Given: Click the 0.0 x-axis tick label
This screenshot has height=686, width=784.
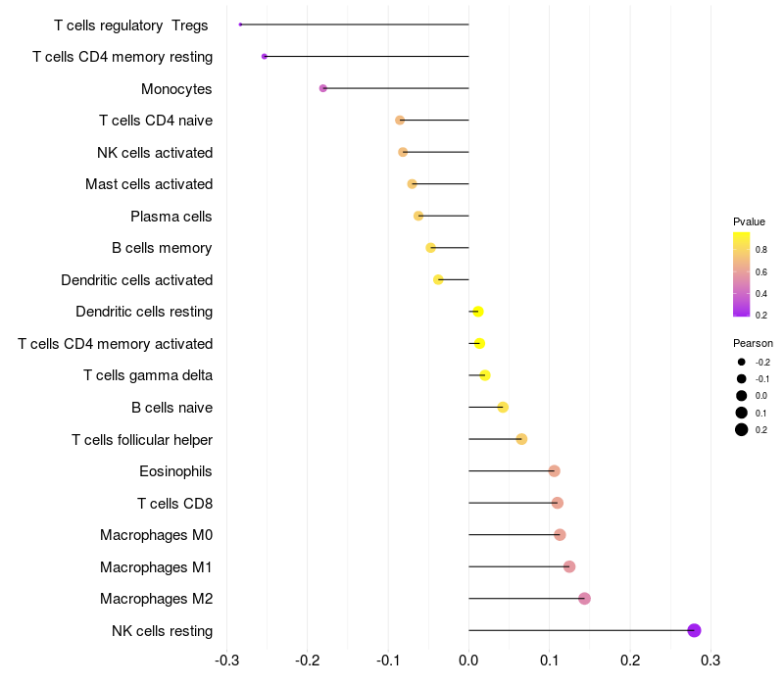Looking at the screenshot, I should [x=468, y=659].
